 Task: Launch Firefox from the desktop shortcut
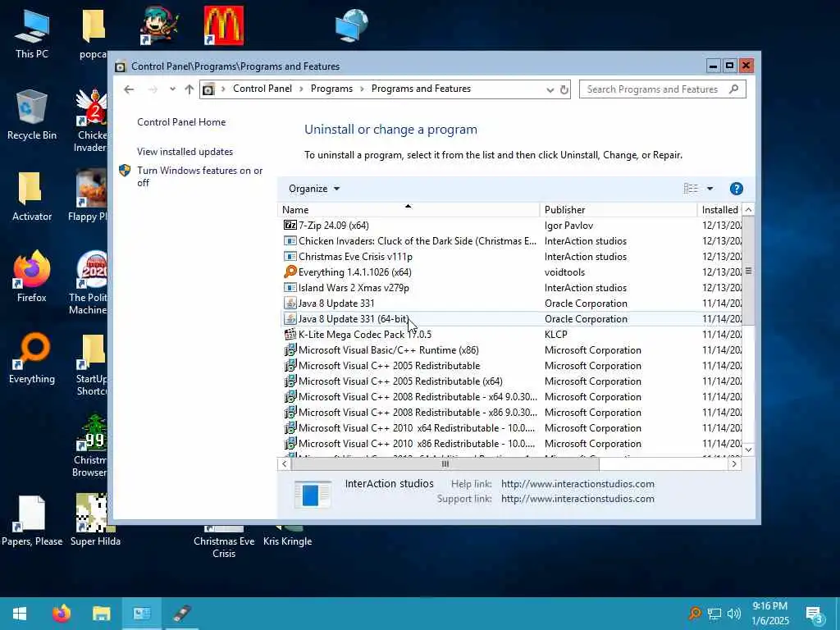pos(32,277)
